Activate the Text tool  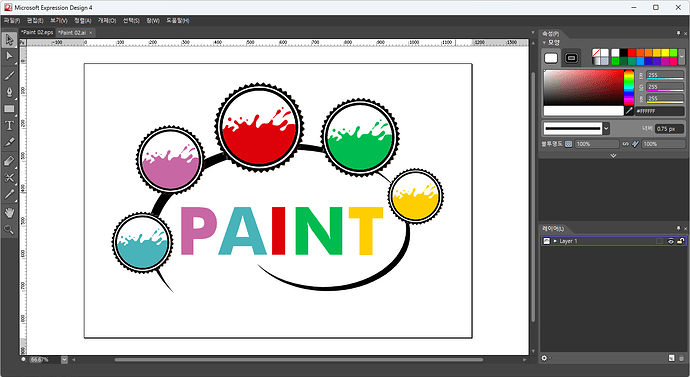tap(9, 125)
